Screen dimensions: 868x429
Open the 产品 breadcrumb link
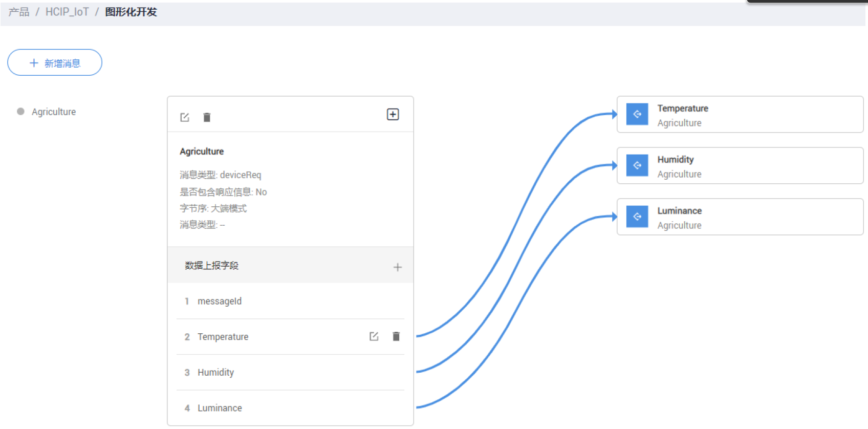[19, 12]
